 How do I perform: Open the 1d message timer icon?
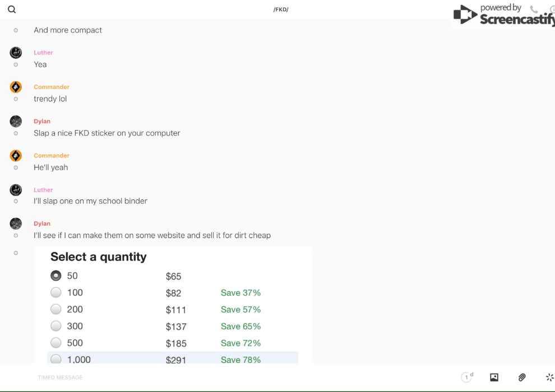click(x=467, y=377)
